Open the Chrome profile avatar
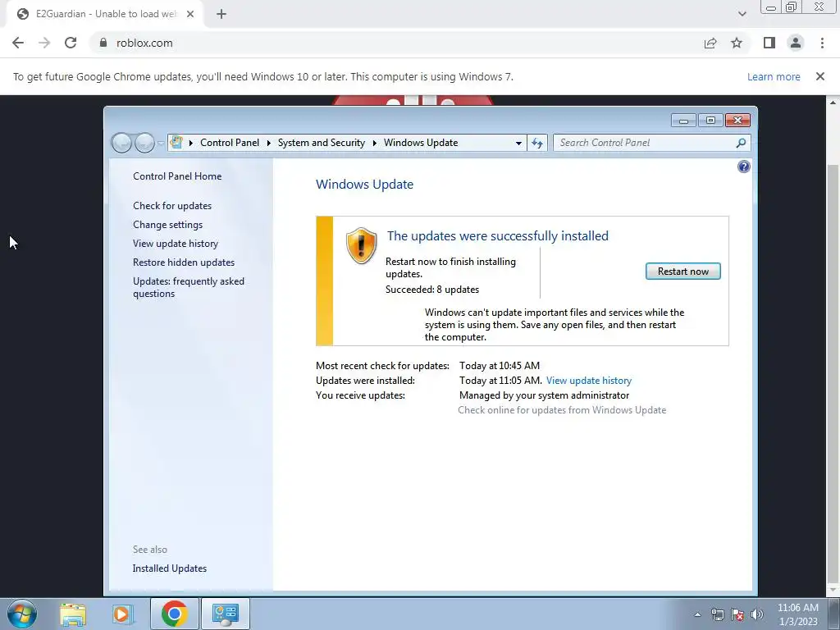This screenshot has height=630, width=840. [x=796, y=43]
